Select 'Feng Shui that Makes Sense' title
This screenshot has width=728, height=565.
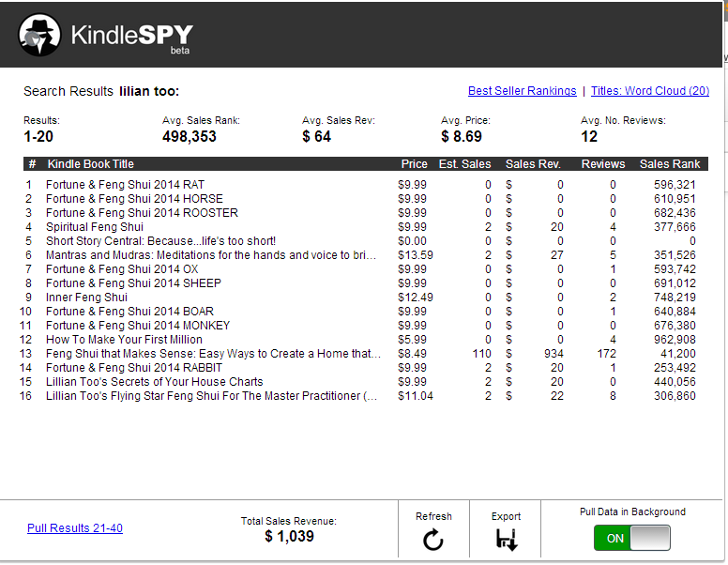pos(213,354)
